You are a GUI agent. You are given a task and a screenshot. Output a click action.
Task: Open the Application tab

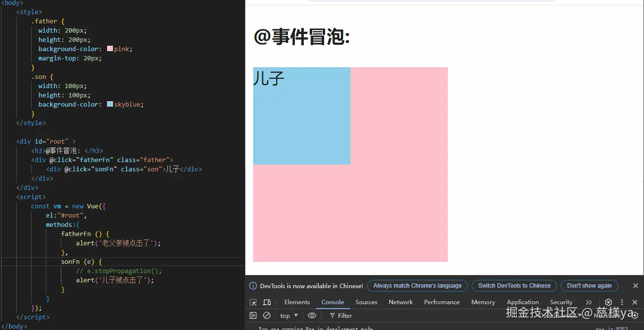click(x=523, y=302)
